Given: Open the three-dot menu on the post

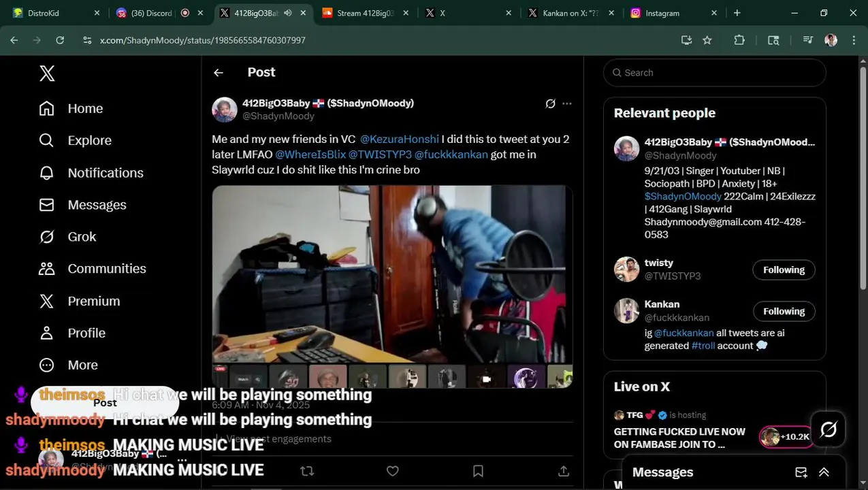Looking at the screenshot, I should 567,103.
